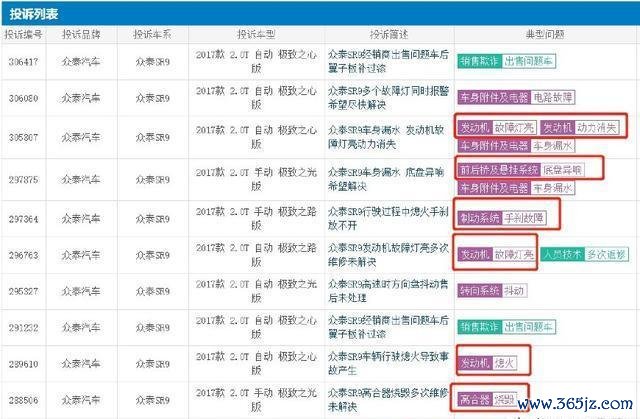
Task: Select the 离合器 烧毁 tag
Action: coord(487,399)
